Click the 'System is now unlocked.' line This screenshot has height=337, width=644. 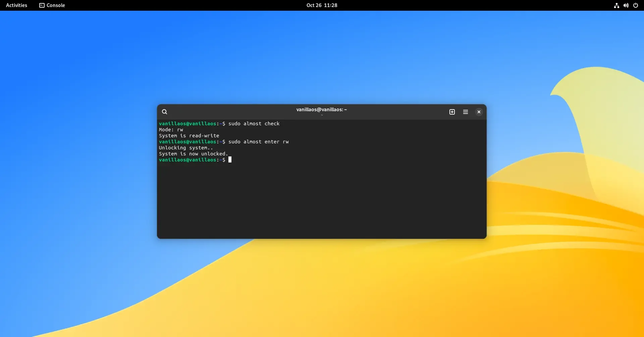[194, 154]
